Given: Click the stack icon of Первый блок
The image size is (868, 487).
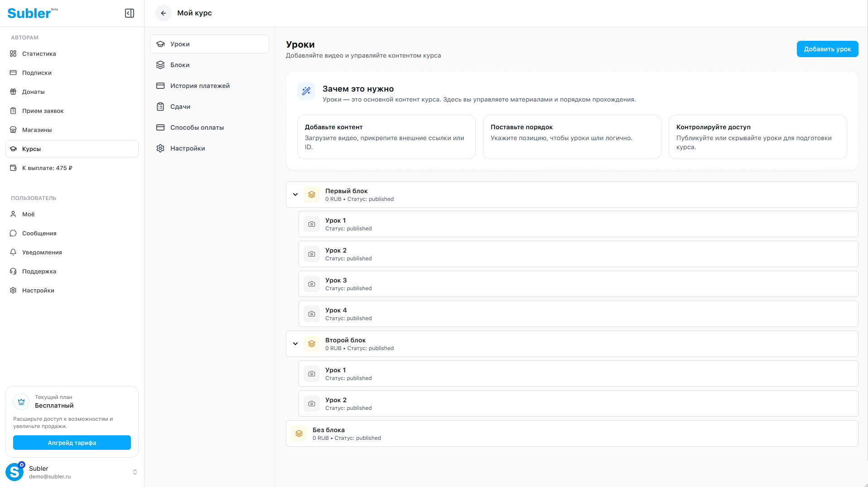Looking at the screenshot, I should click(x=312, y=195).
